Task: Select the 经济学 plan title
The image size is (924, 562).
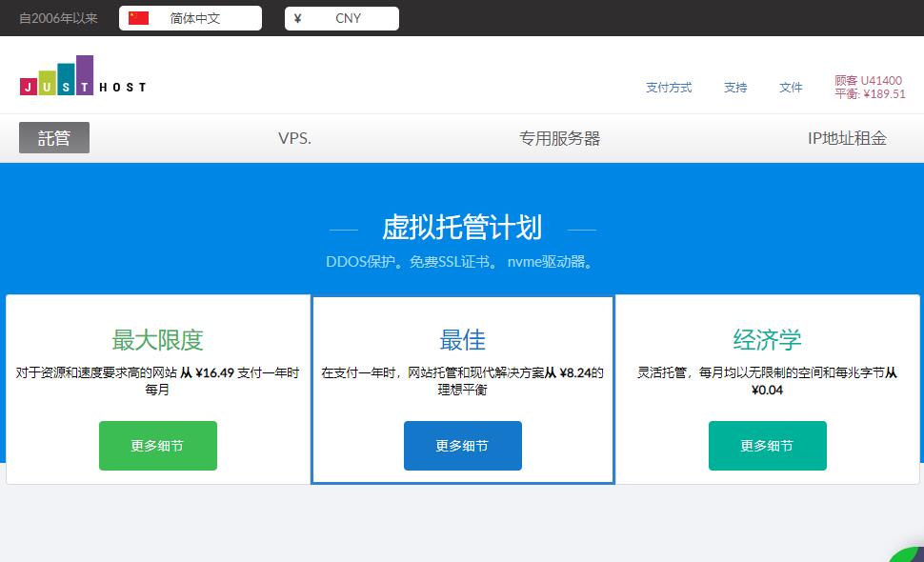Action: 768,340
